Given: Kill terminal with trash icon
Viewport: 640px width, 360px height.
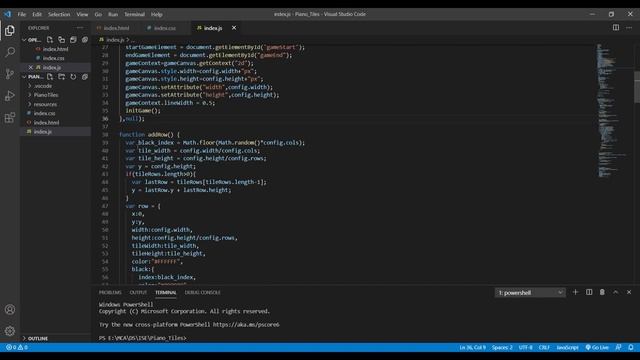Looking at the screenshot, I should pos(602,292).
